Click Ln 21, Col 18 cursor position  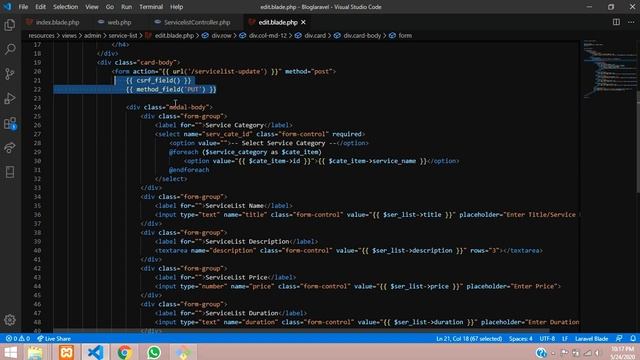point(469,339)
